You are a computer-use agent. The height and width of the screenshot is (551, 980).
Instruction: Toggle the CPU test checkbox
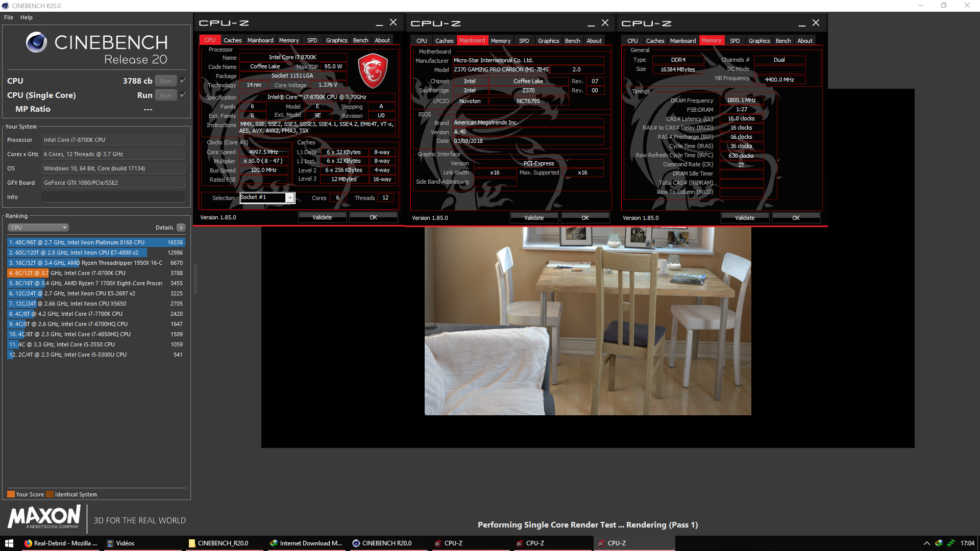click(183, 81)
